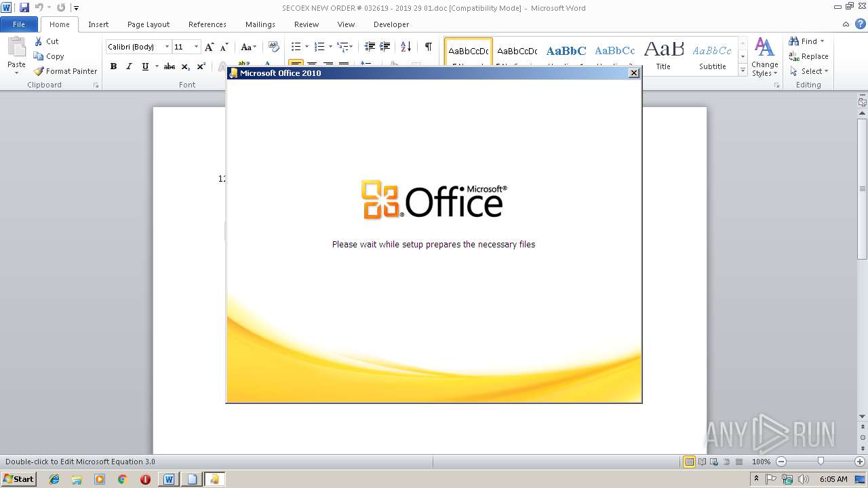868x488 pixels.
Task: Select the Word taskbar button
Action: pyautogui.click(x=169, y=479)
